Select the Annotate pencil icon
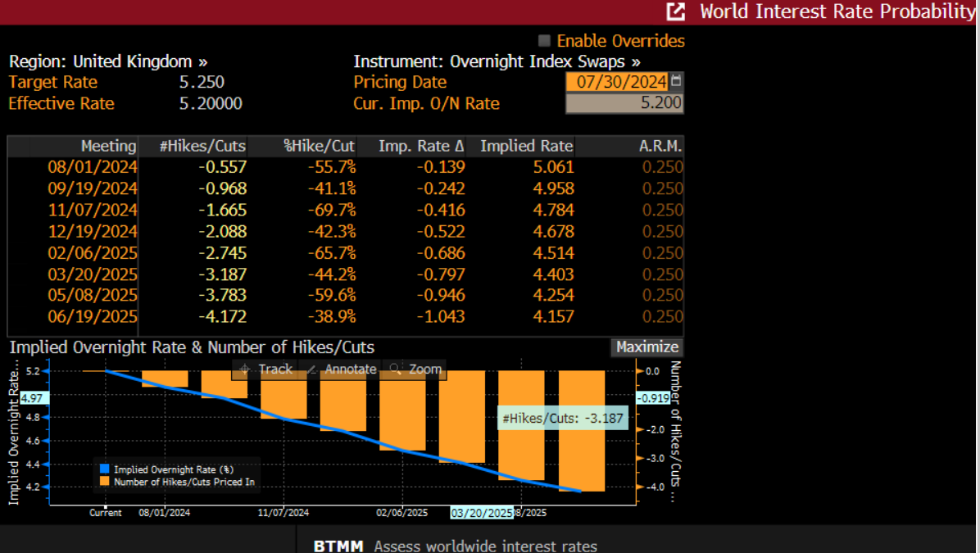This screenshot has height=553, width=980. click(x=311, y=369)
